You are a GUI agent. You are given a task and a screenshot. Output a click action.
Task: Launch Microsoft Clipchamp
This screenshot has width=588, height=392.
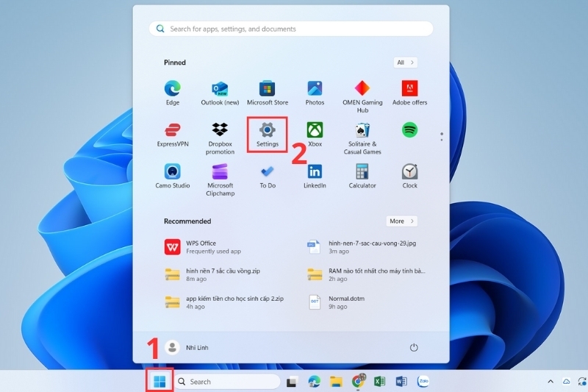(220, 179)
